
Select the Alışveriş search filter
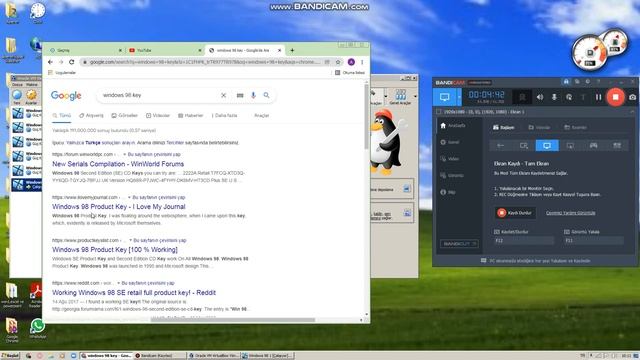tap(91, 116)
